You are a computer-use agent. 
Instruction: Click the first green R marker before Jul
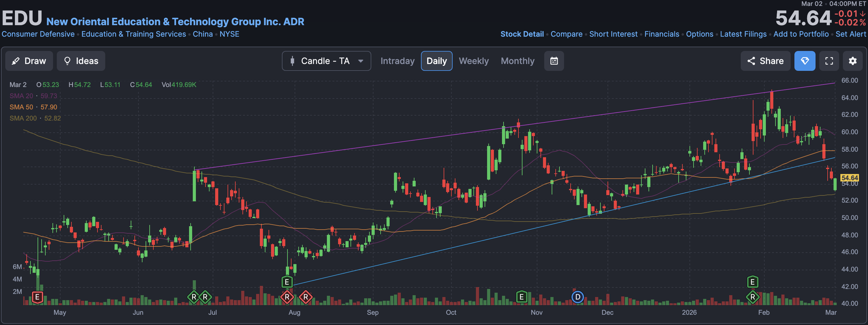tap(194, 297)
